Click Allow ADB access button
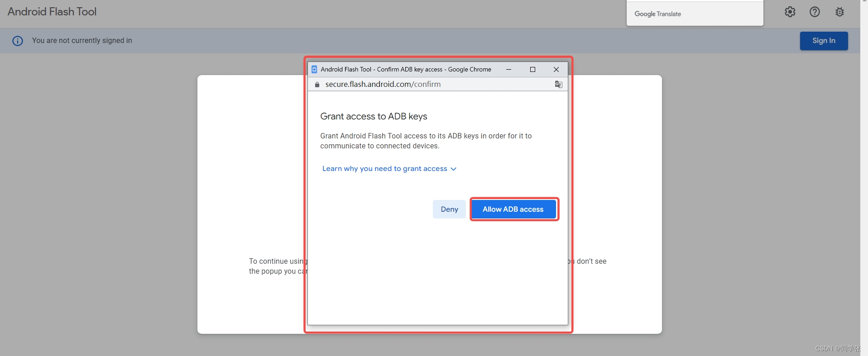Image resolution: width=868 pixels, height=356 pixels. point(513,209)
